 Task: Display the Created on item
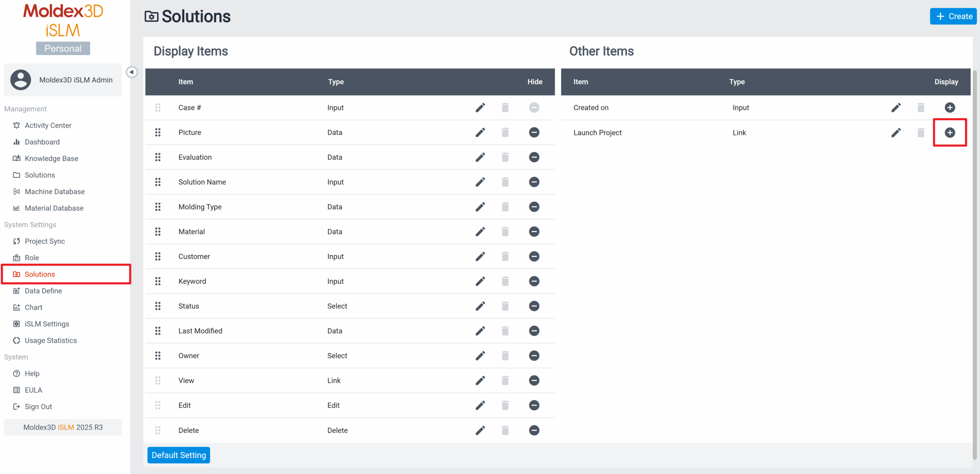pos(949,108)
